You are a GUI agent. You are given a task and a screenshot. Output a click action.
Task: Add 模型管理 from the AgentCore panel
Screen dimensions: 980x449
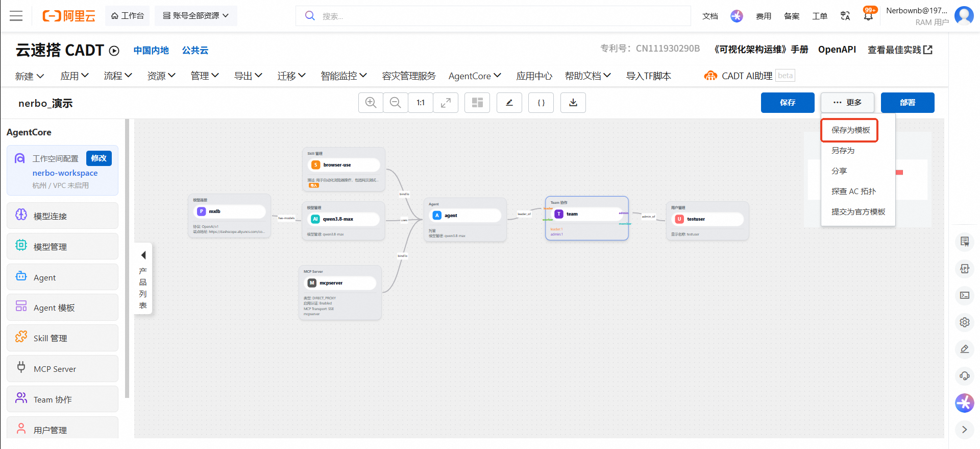point(62,247)
